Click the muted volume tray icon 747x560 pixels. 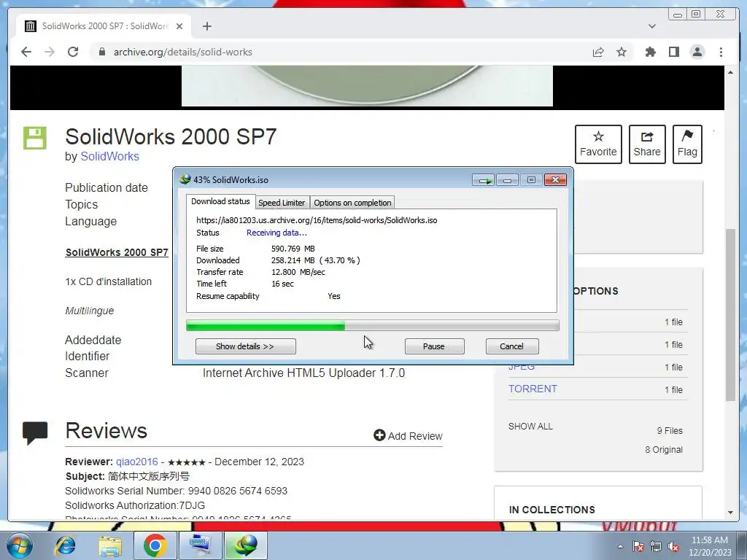pos(673,546)
